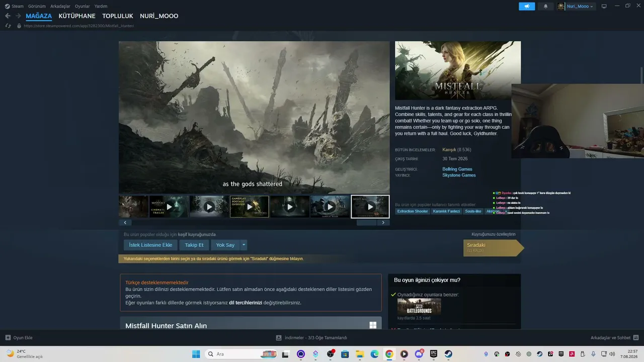This screenshot has width=644, height=362.
Task: Open the Microsoft Store taskbar icon
Action: point(345,354)
